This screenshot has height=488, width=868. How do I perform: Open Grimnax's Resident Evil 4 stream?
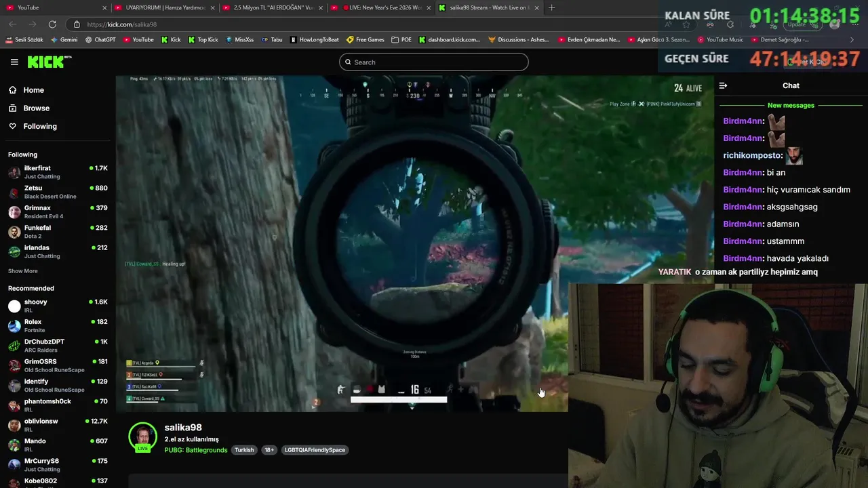pos(58,211)
